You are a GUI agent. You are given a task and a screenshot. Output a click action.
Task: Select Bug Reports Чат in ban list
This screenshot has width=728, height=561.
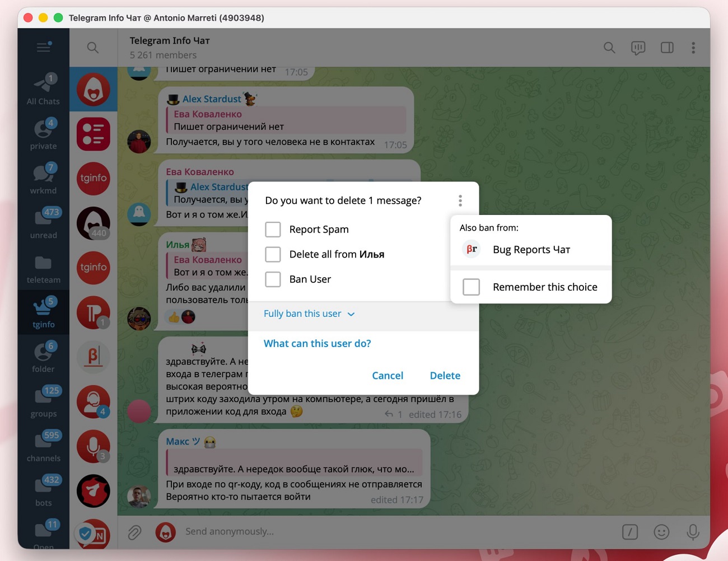530,250
